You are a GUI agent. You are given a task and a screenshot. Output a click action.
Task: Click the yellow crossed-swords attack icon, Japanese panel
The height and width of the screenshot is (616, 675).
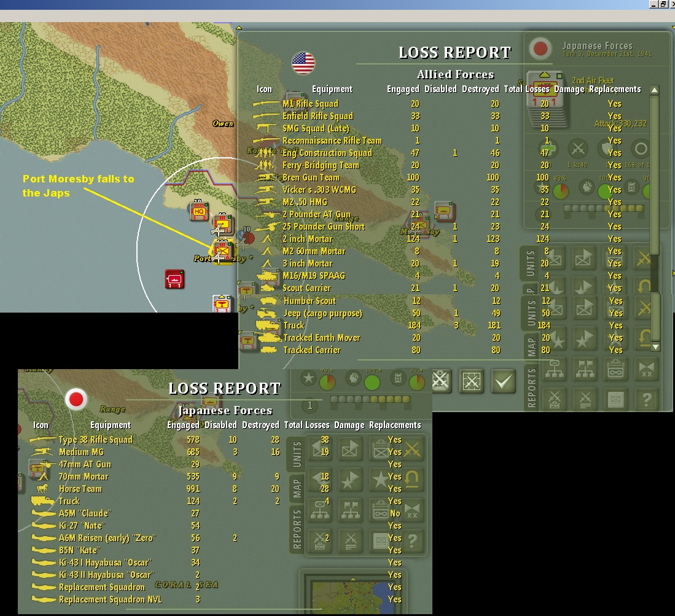tap(412, 450)
